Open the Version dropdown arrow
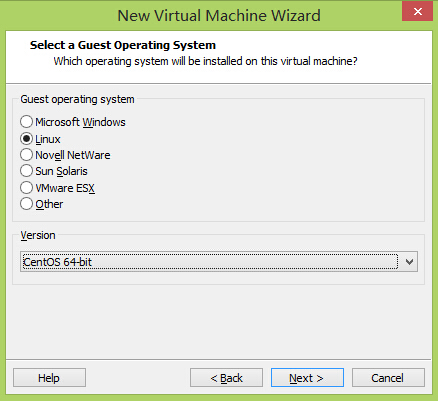 409,262
